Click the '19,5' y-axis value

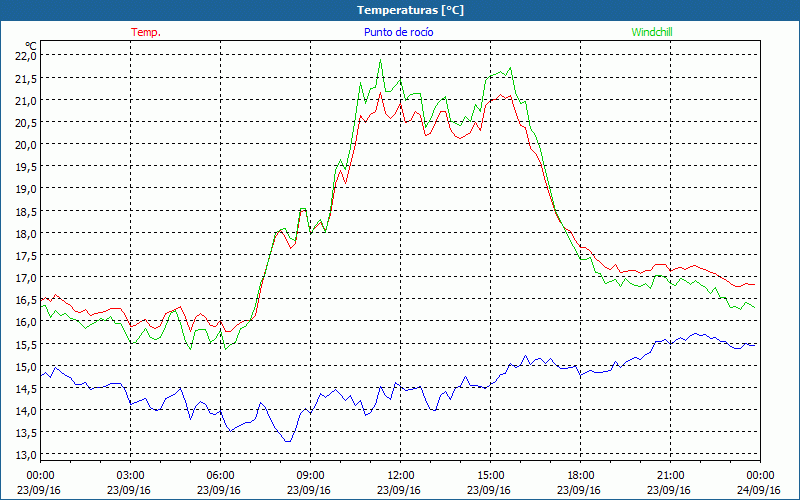tap(26, 167)
